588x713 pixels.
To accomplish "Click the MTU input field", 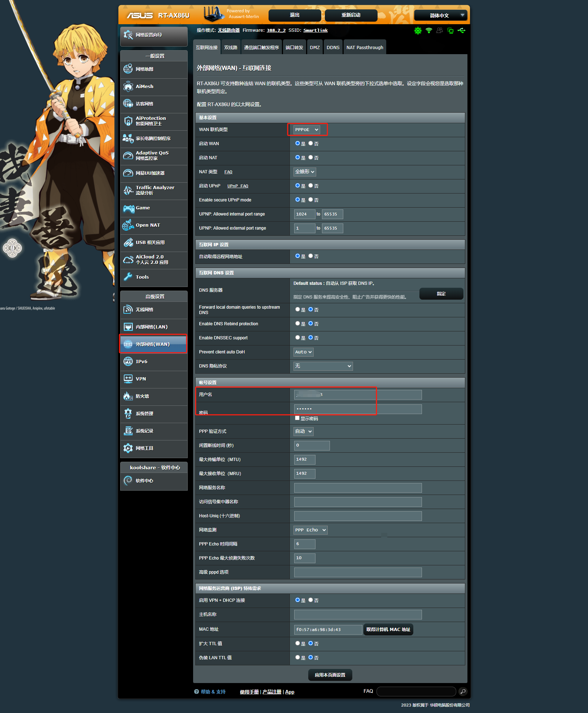I will point(305,460).
